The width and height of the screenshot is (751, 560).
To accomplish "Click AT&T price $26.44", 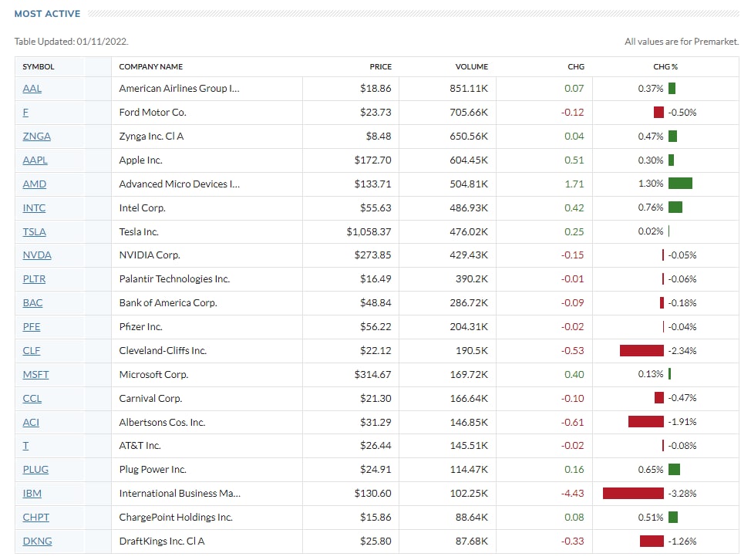I will point(375,446).
